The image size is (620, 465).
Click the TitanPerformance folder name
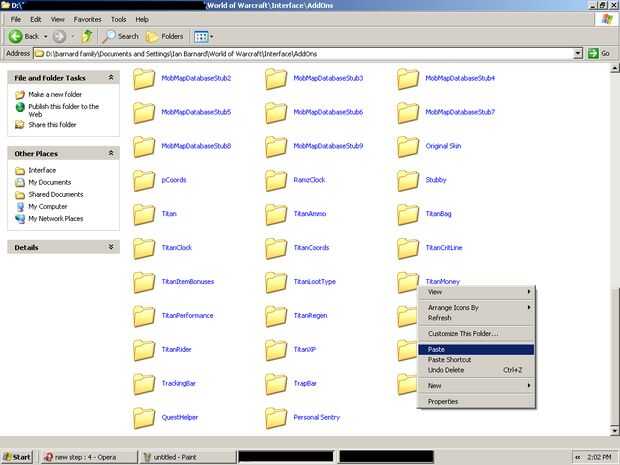click(187, 316)
